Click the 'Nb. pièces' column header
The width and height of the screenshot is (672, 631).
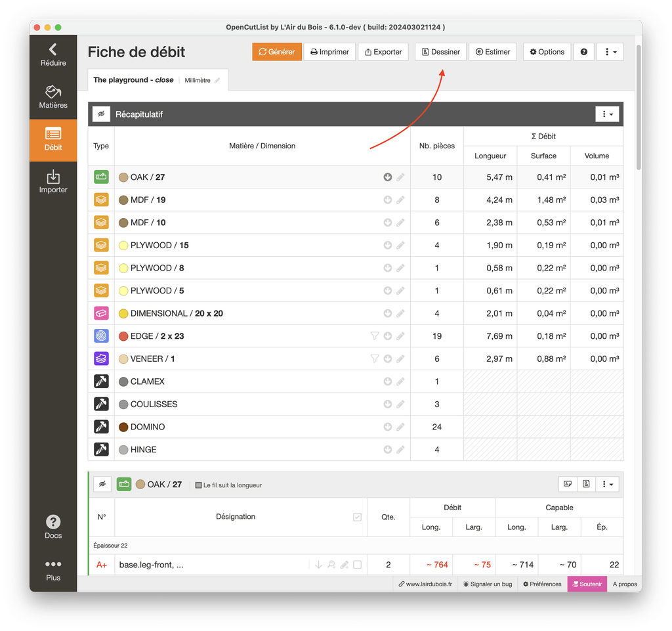pyautogui.click(x=436, y=146)
